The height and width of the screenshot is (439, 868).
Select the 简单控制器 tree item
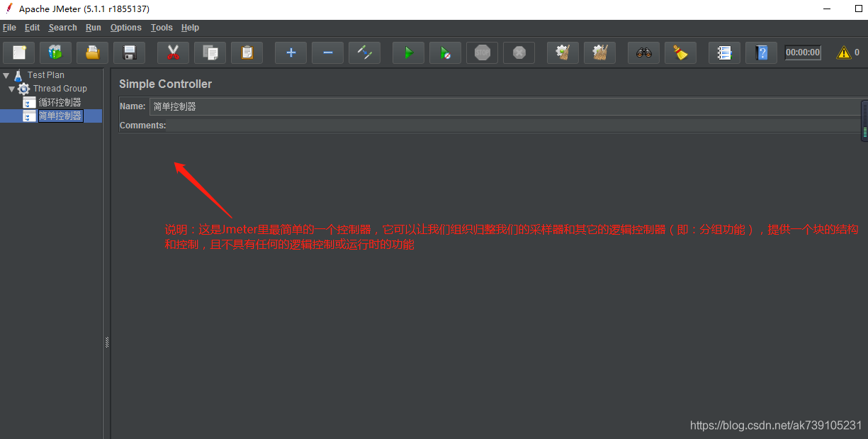pyautogui.click(x=60, y=116)
